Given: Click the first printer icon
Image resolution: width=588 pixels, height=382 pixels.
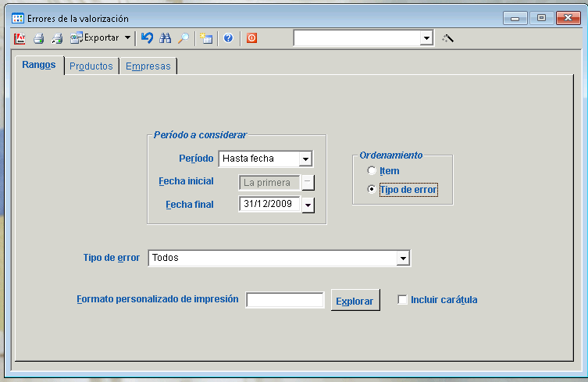Looking at the screenshot, I should pyautogui.click(x=38, y=37).
